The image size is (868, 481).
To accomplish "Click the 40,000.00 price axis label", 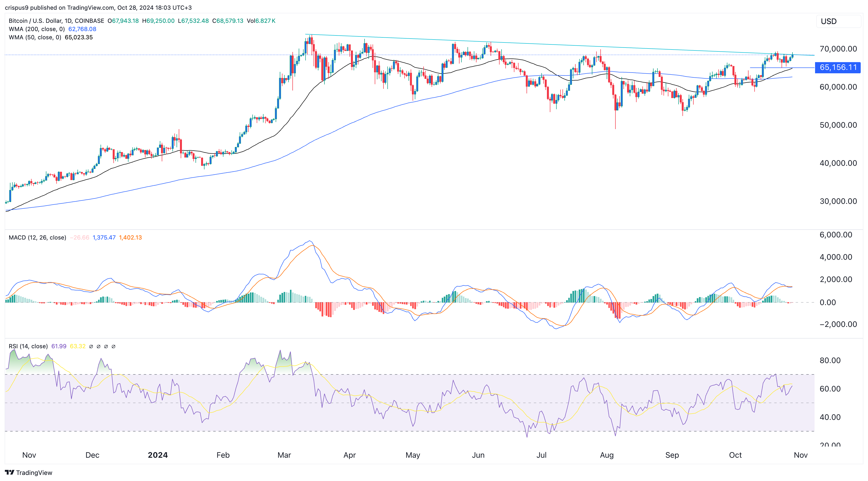I will (x=838, y=163).
